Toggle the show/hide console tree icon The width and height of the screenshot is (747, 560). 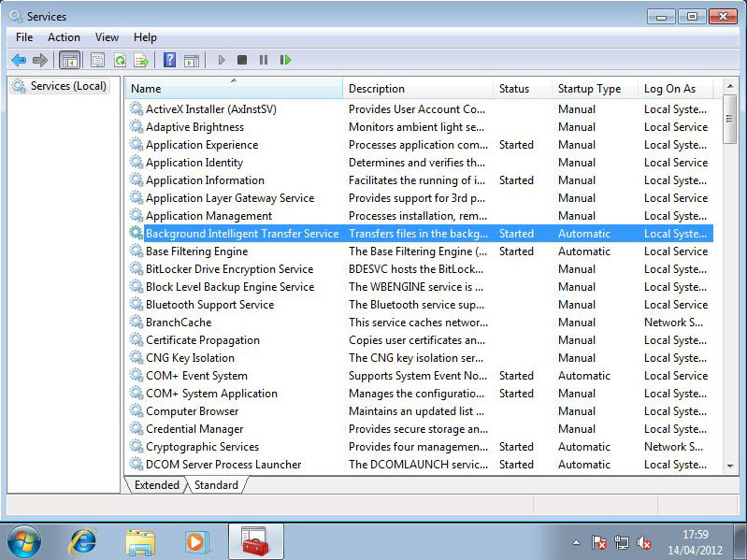[69, 61]
